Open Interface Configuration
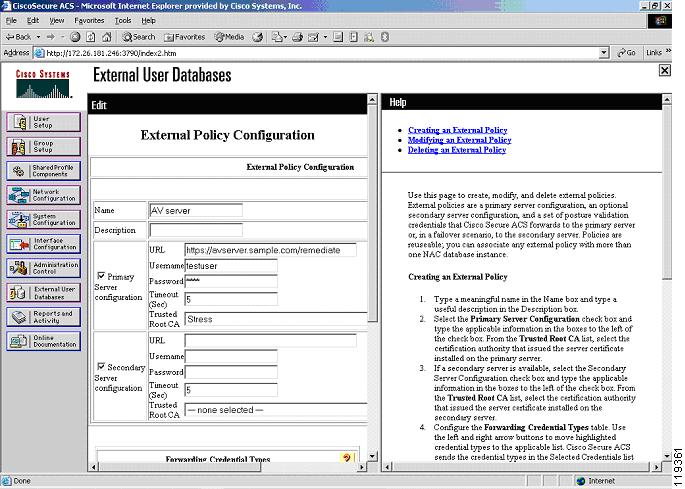685x489 pixels. 43,244
